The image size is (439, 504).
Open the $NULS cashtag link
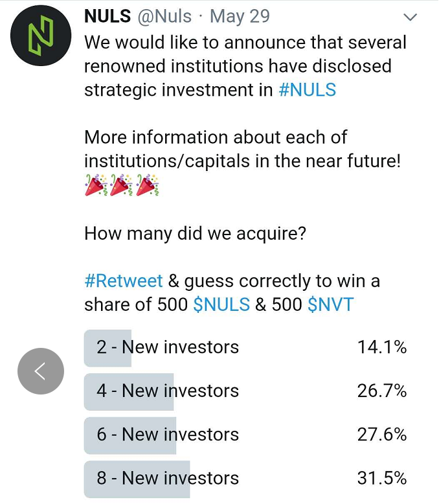pos(221,304)
